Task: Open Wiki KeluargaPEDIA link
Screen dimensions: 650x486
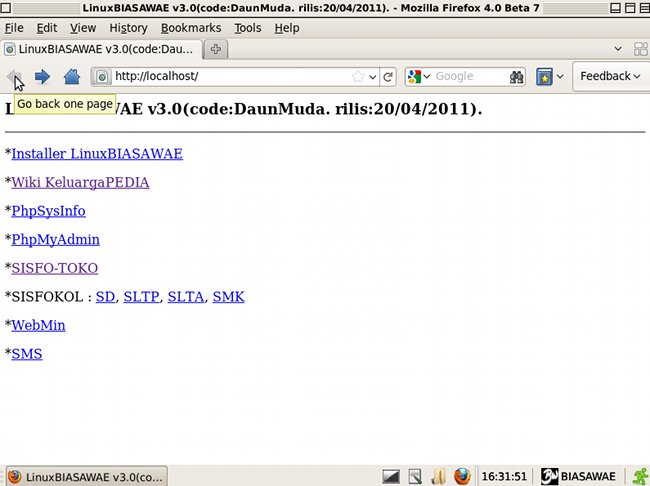Action: click(80, 182)
